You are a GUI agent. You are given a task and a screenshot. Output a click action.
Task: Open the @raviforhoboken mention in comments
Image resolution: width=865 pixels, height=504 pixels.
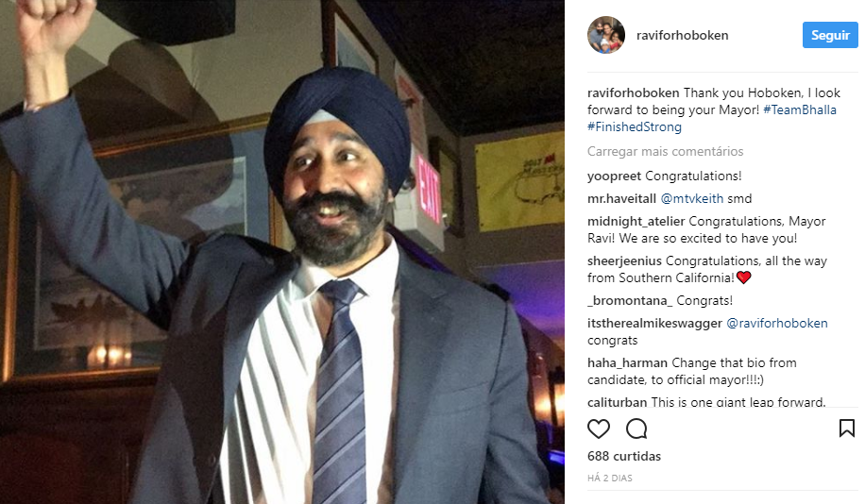[x=777, y=323]
